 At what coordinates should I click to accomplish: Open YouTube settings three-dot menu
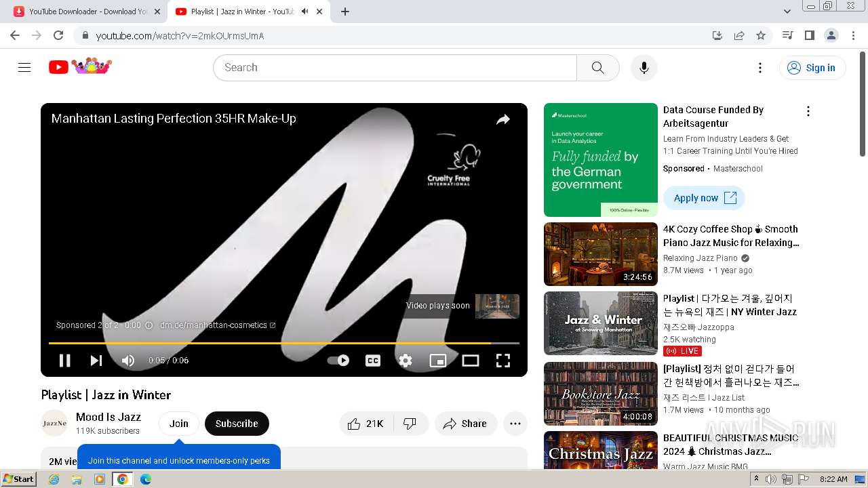(760, 68)
